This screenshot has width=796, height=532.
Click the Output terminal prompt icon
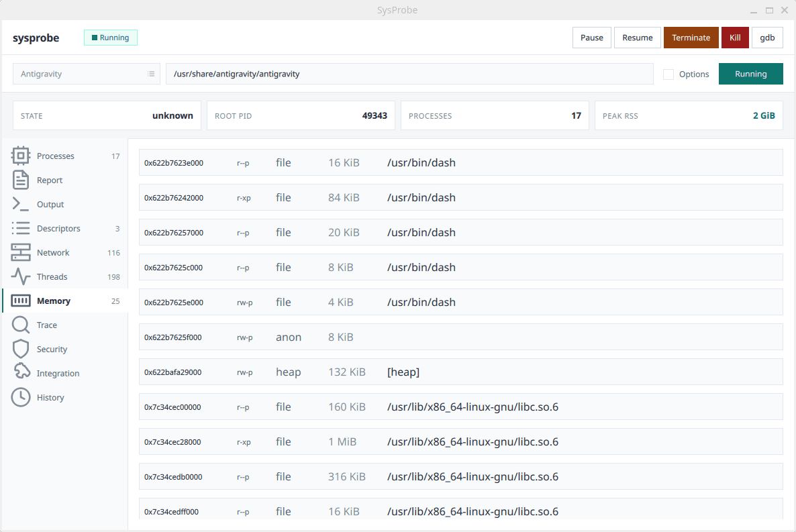point(21,204)
